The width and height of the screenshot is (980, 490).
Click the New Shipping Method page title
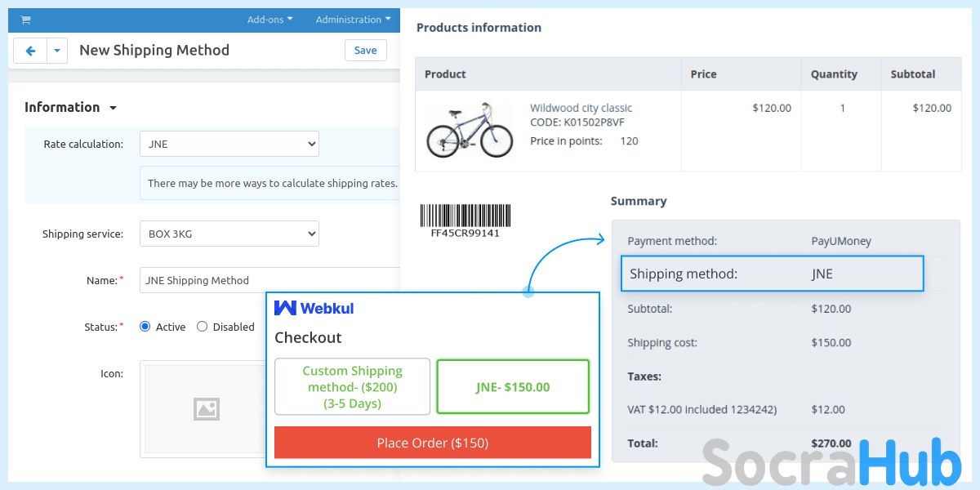154,50
